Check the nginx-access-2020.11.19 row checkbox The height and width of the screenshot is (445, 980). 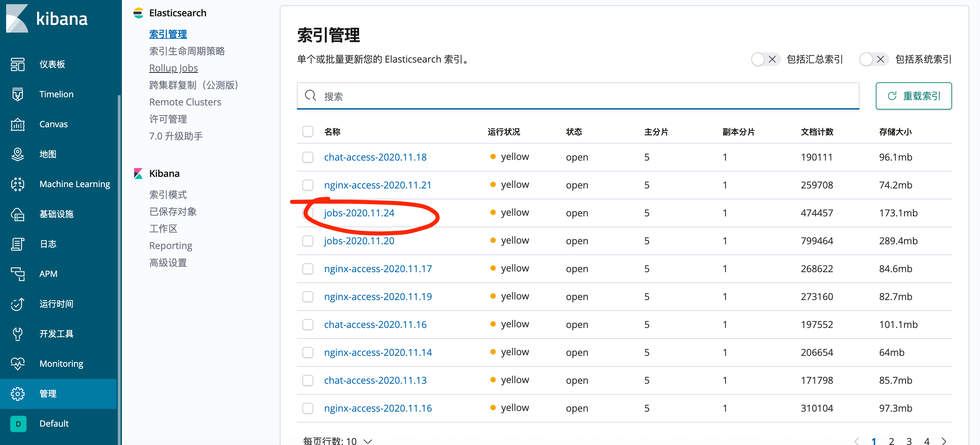click(307, 296)
